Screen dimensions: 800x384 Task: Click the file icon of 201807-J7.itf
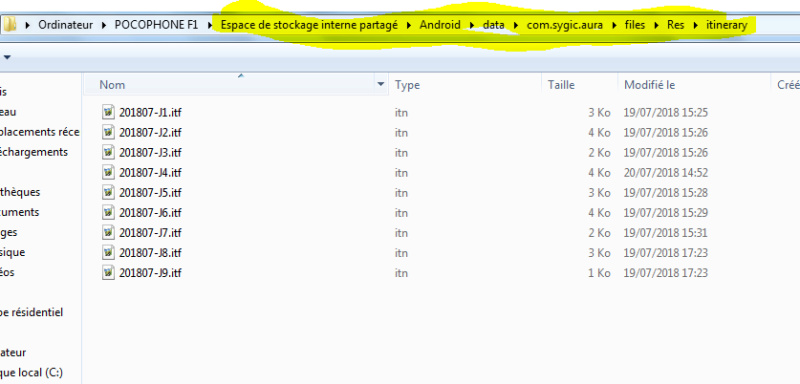coord(108,233)
